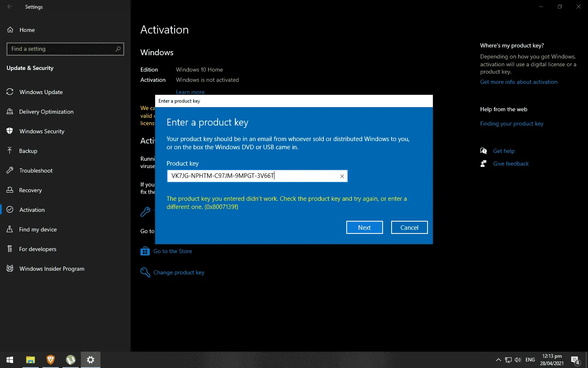
Task: Click Change product key link
Action: point(179,272)
